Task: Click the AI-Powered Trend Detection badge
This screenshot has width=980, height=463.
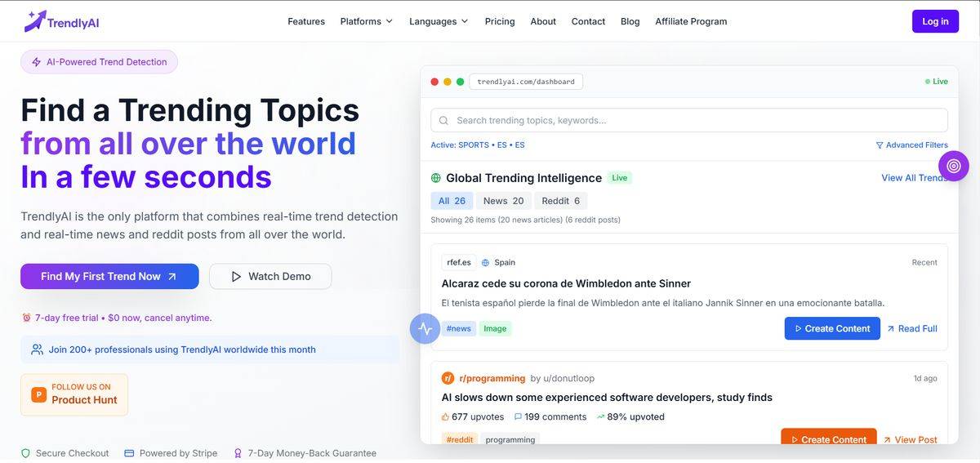Action: click(99, 62)
